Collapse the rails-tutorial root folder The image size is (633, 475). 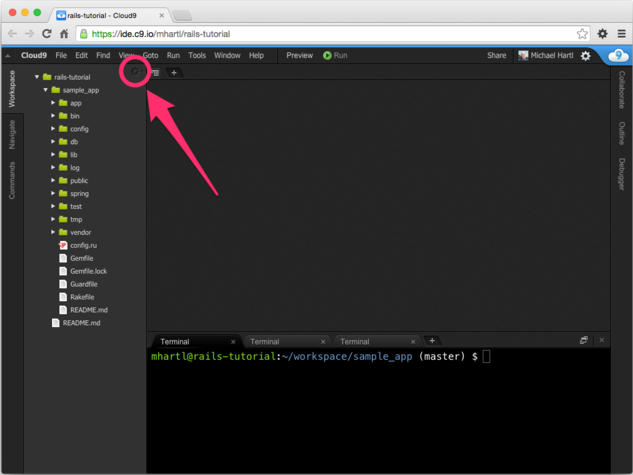pyautogui.click(x=37, y=77)
